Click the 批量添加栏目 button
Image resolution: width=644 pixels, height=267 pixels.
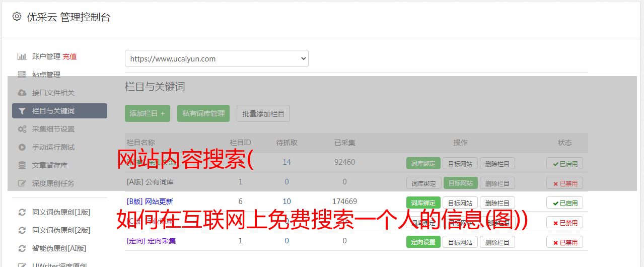(263, 113)
